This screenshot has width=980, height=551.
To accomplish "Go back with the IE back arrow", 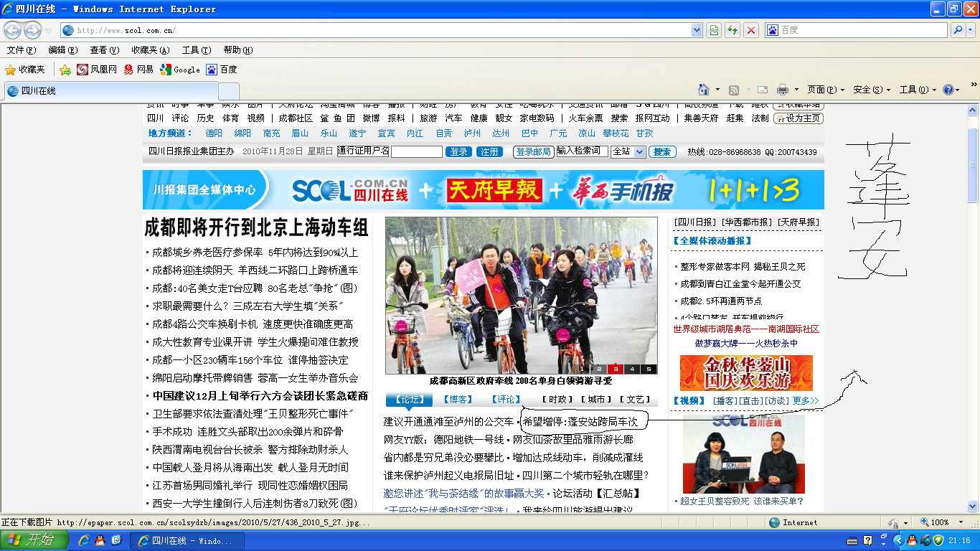I will 13,30.
